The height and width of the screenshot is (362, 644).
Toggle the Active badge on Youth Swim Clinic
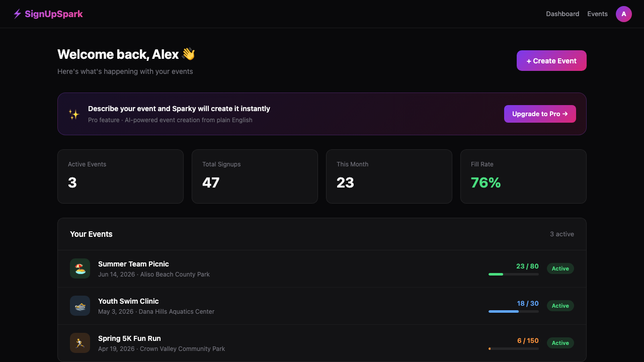(x=560, y=306)
